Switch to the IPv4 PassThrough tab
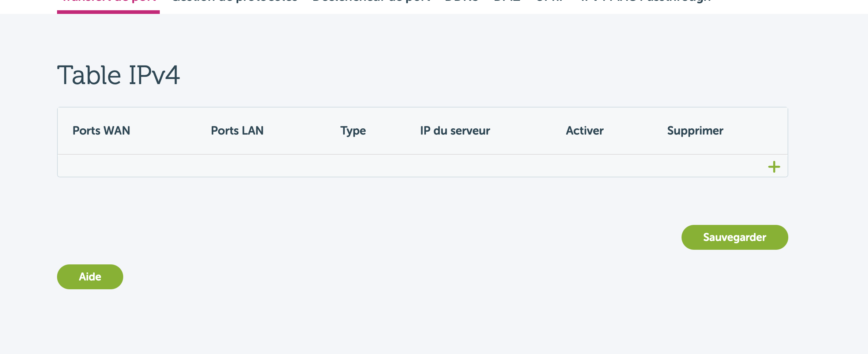This screenshot has height=354, width=868. coord(646,1)
